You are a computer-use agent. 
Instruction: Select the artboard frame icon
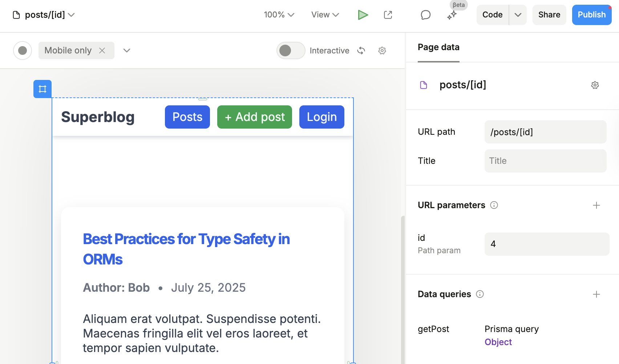tap(43, 89)
